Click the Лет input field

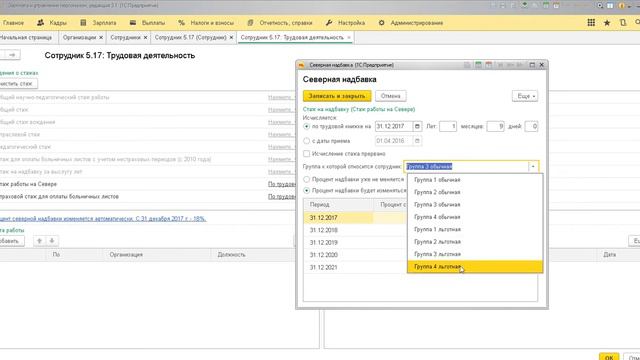click(448, 127)
